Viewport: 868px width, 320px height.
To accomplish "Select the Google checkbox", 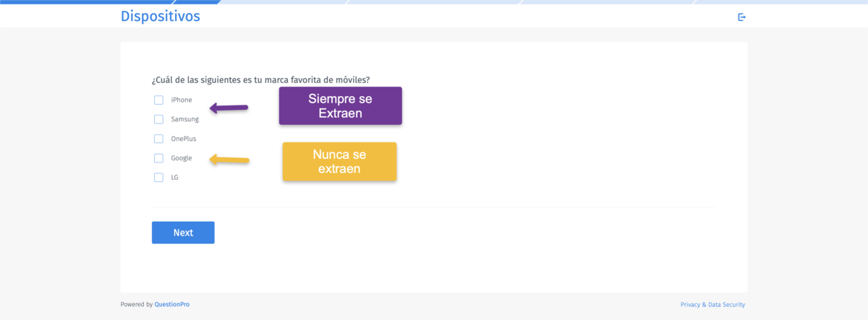I will (158, 158).
